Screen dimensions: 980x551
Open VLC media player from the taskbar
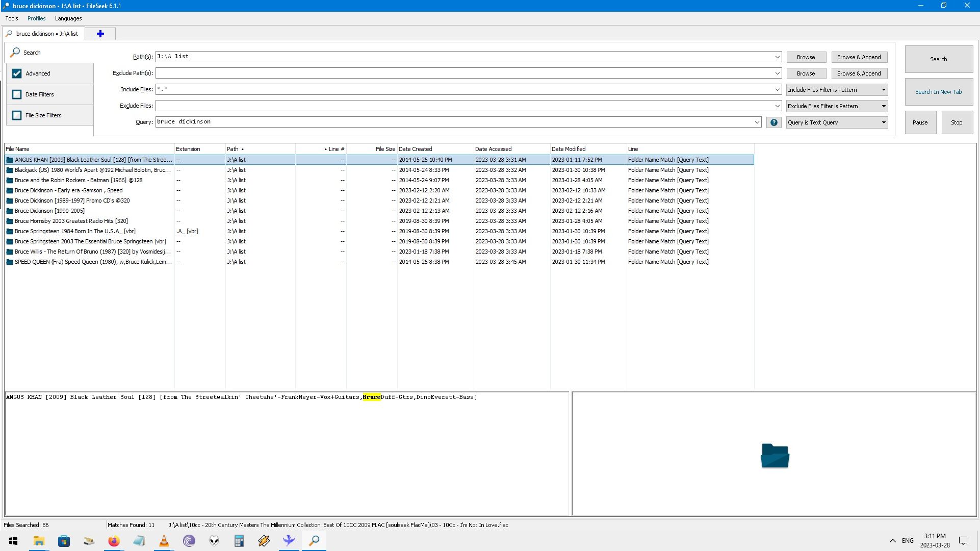coord(164,541)
